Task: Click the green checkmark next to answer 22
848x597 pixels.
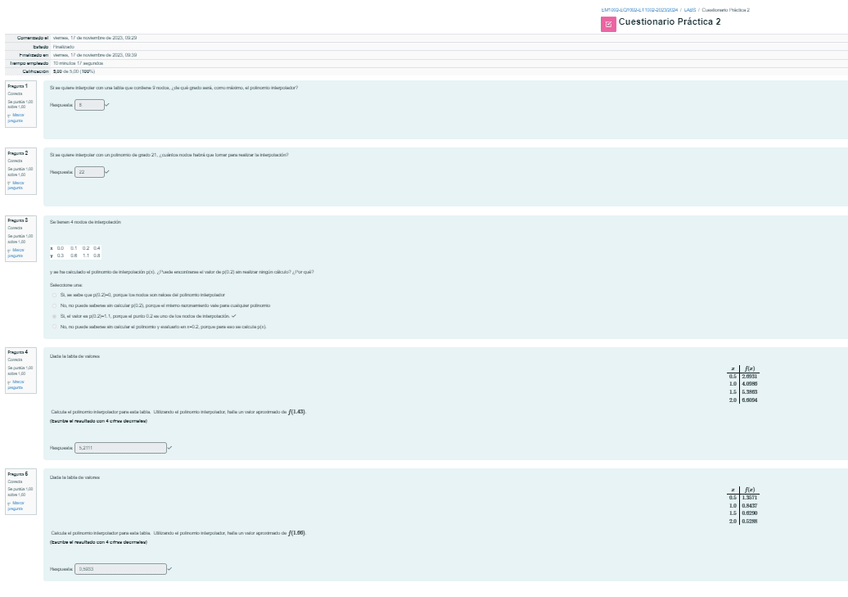Action: (x=107, y=172)
